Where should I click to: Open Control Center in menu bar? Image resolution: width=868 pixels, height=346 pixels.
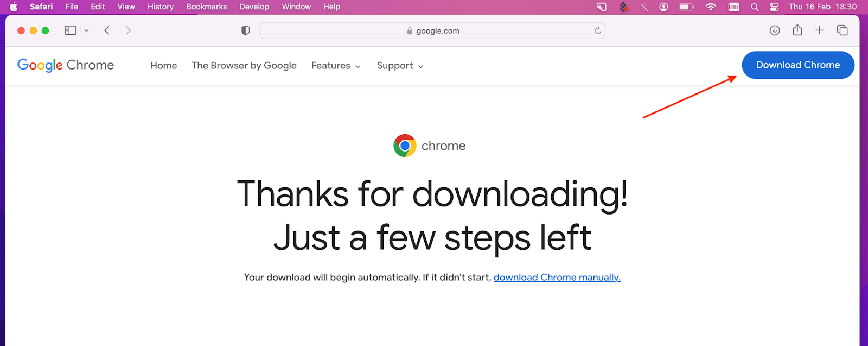pyautogui.click(x=774, y=7)
